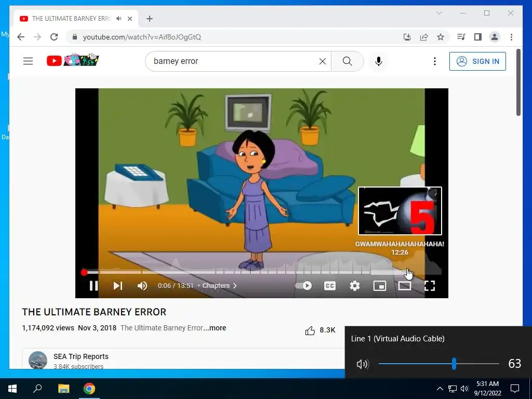Open the network tray icon

[453, 389]
